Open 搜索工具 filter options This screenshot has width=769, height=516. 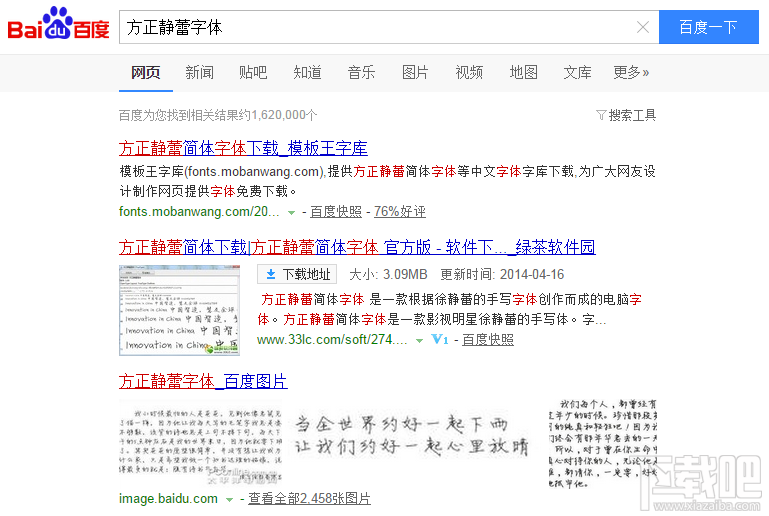pos(626,115)
